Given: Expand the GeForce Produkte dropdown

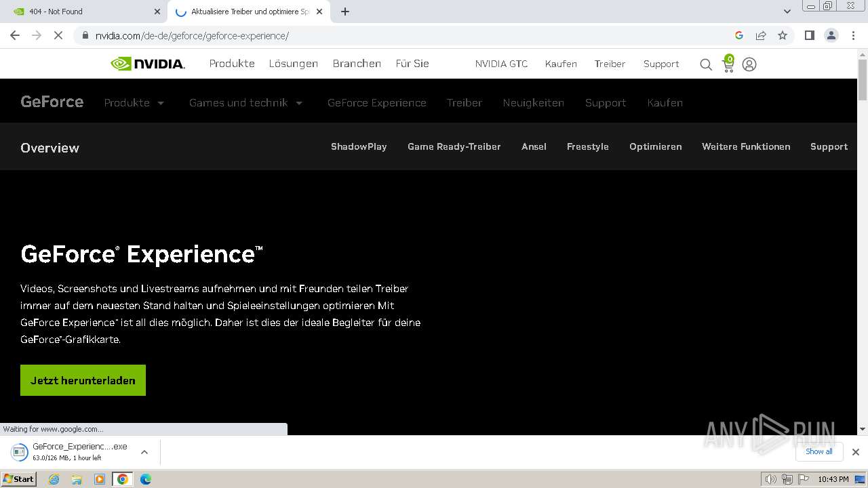Looking at the screenshot, I should [134, 103].
